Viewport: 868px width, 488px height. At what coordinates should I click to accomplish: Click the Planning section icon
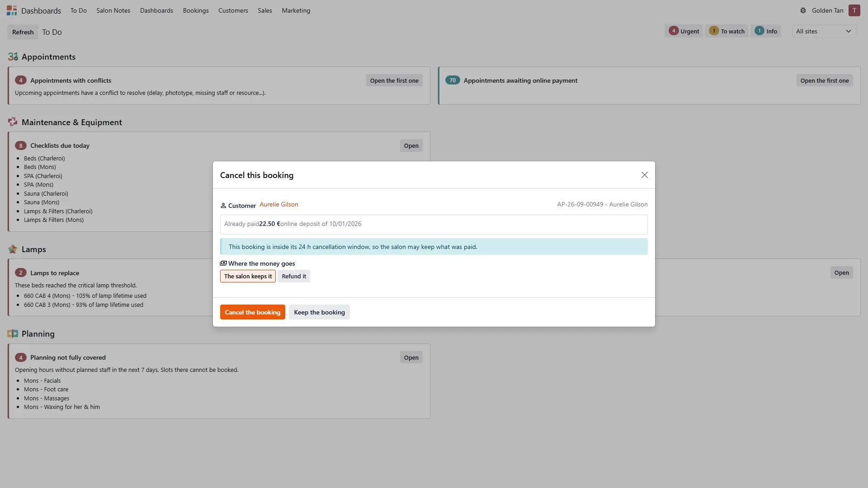[x=13, y=333]
